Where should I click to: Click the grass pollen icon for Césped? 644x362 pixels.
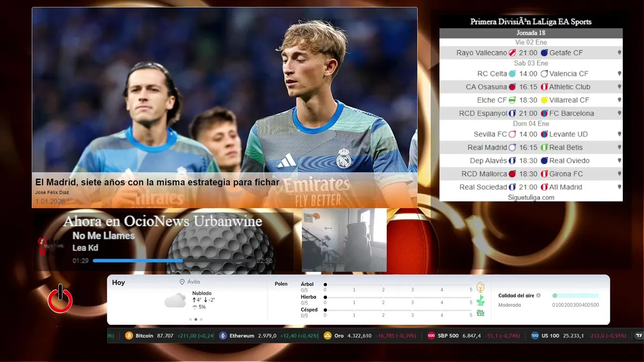[480, 313]
